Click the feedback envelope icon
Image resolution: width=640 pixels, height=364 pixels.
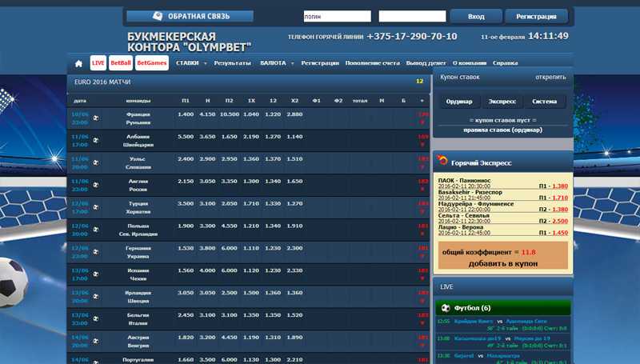click(x=158, y=16)
